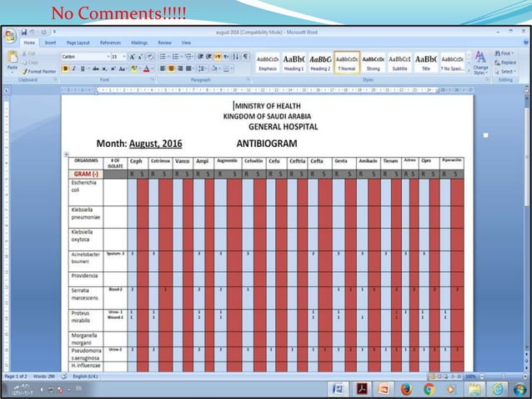Apply the Strong style
Screen dimensions: 532x399
tap(374, 63)
